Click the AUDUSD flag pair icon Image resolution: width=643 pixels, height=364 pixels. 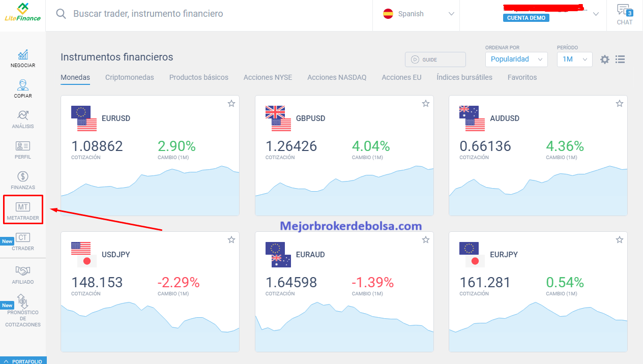tap(472, 118)
